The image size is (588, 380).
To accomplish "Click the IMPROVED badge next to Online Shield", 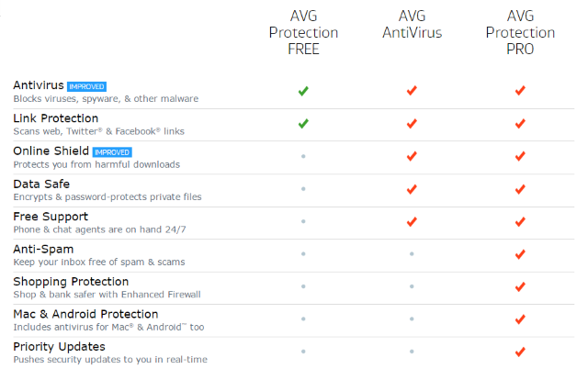I will (x=113, y=151).
